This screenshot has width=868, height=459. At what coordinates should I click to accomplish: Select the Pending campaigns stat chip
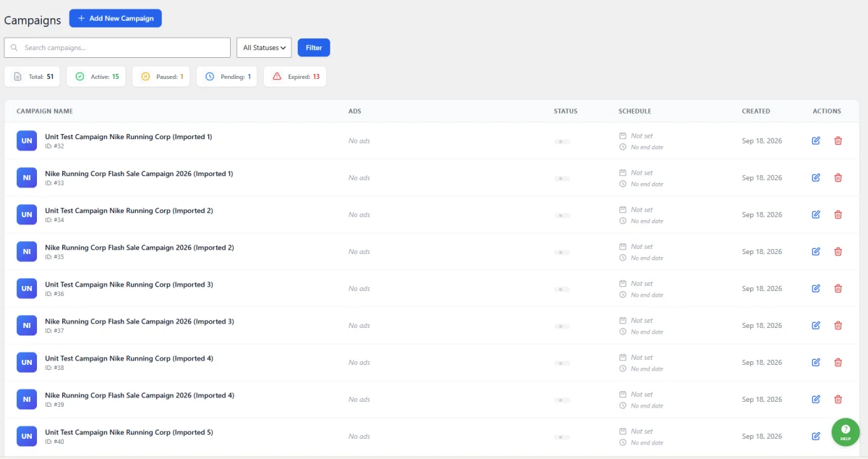[227, 77]
